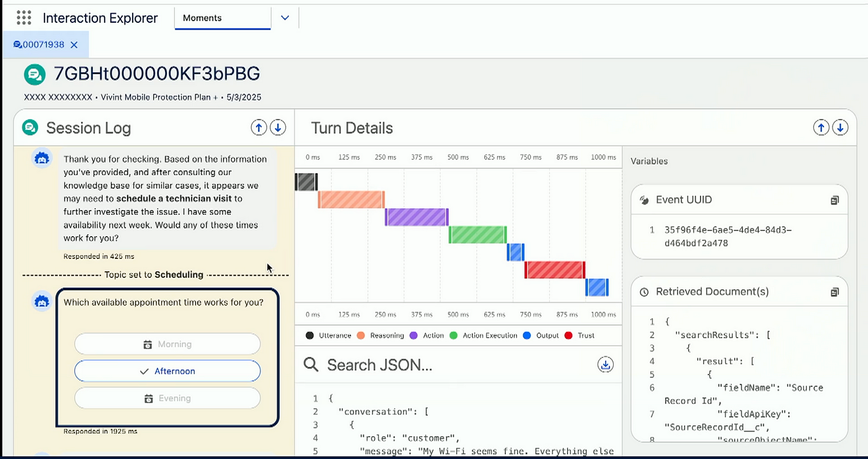868x459 pixels.
Task: Toggle the Action Execution legend swatch
Action: [x=453, y=336]
